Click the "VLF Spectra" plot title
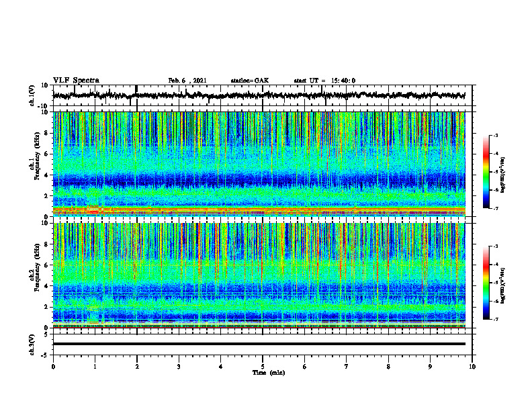 (x=76, y=81)
